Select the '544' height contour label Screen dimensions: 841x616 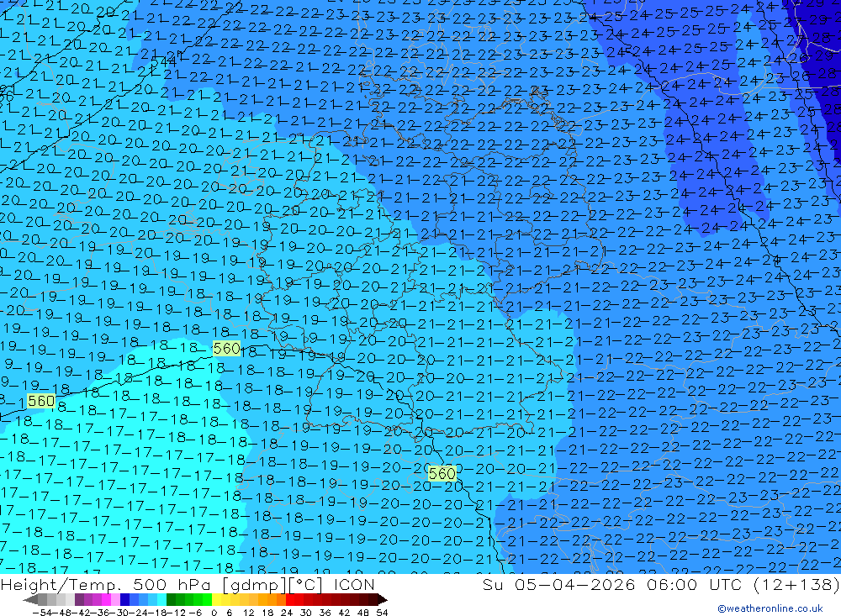point(163,62)
